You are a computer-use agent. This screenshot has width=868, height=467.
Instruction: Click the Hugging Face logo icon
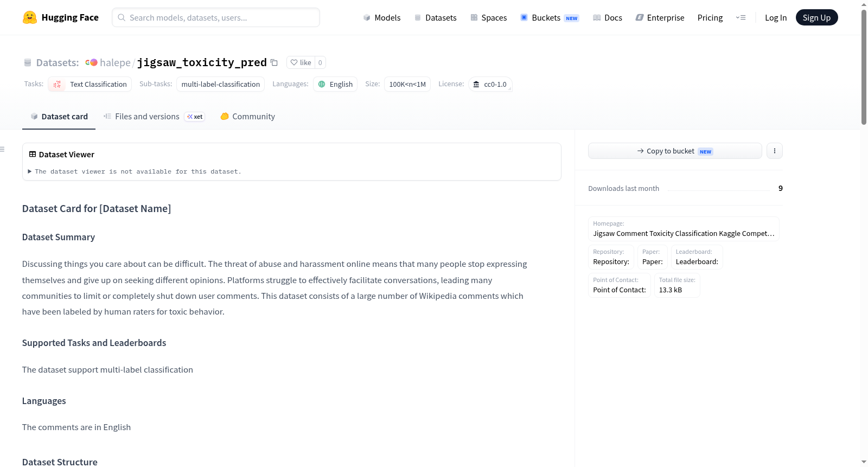coord(30,17)
